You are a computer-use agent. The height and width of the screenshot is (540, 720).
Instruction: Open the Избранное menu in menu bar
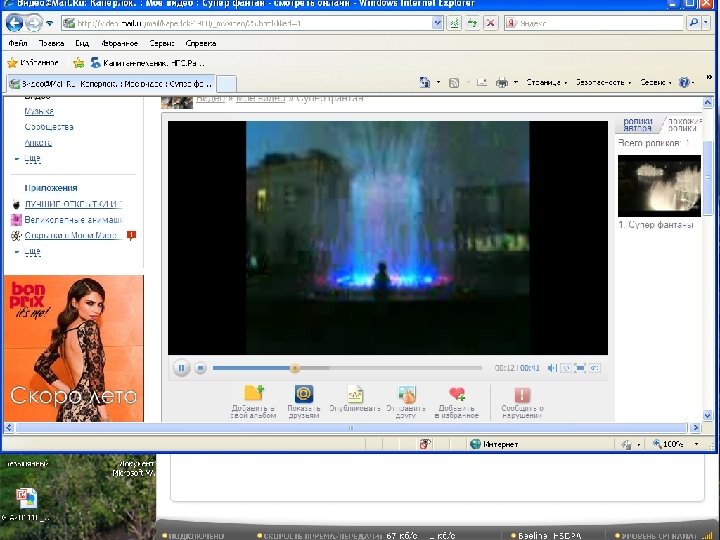click(x=119, y=43)
